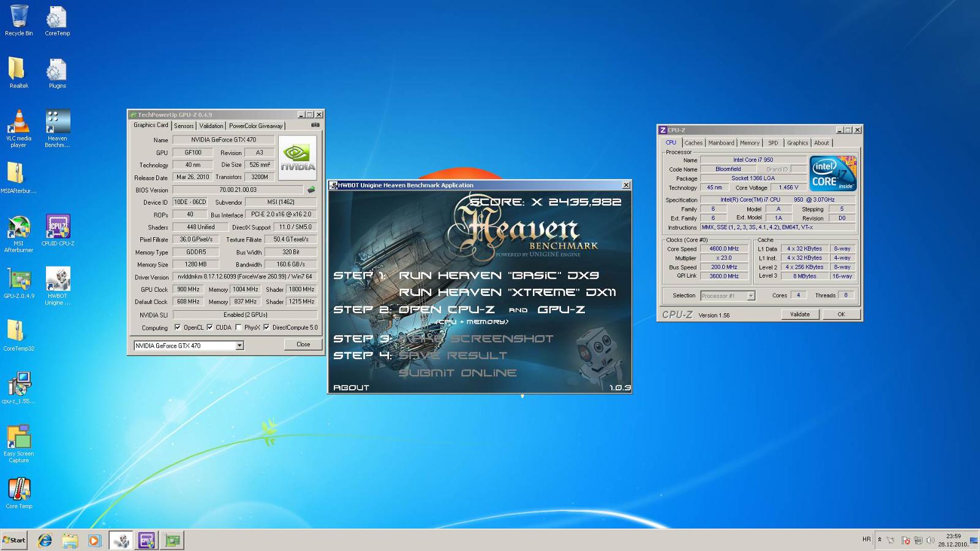Launch Easy Screen Capture shortcut
The image size is (980, 551).
tap(19, 443)
